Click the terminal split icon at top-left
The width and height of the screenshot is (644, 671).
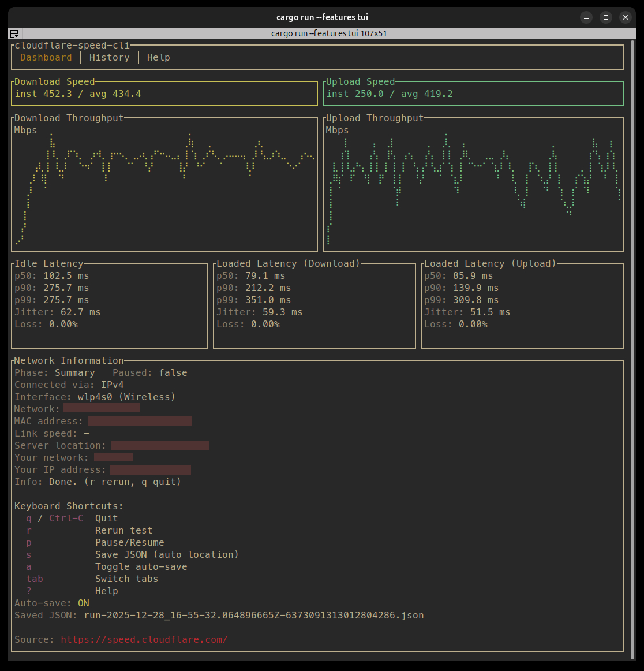point(14,33)
